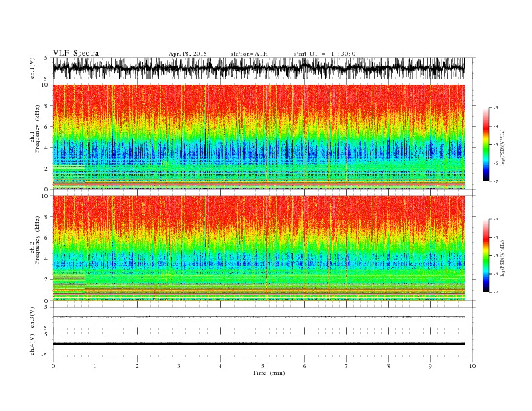Click the "ch.1(V)" axis label
This screenshot has height=411, width=532.
32,68
